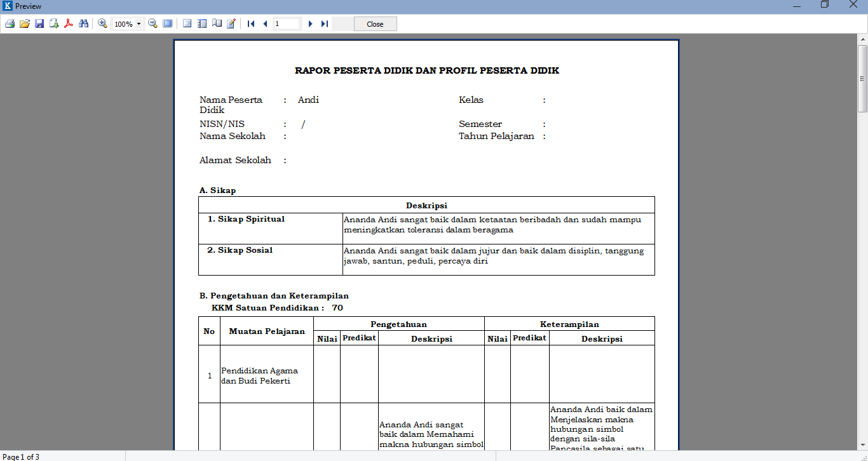
Task: Open Find with the binoculars icon
Action: 83,24
